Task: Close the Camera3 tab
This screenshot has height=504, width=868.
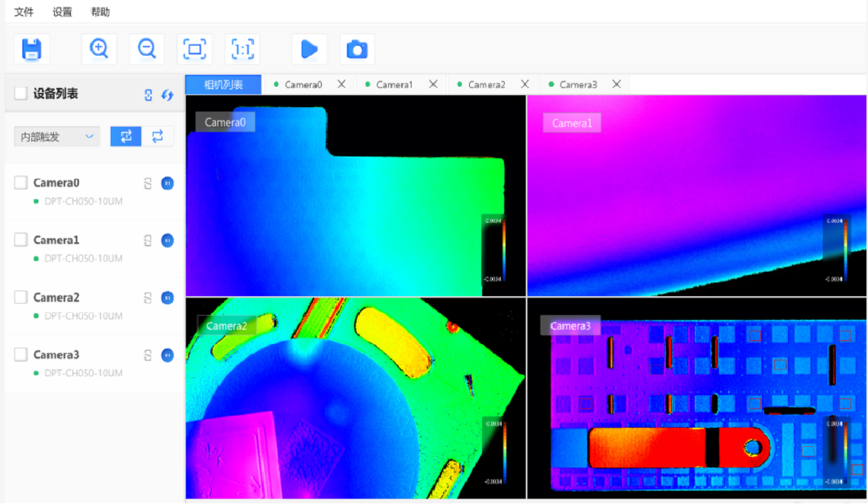Action: pos(616,84)
